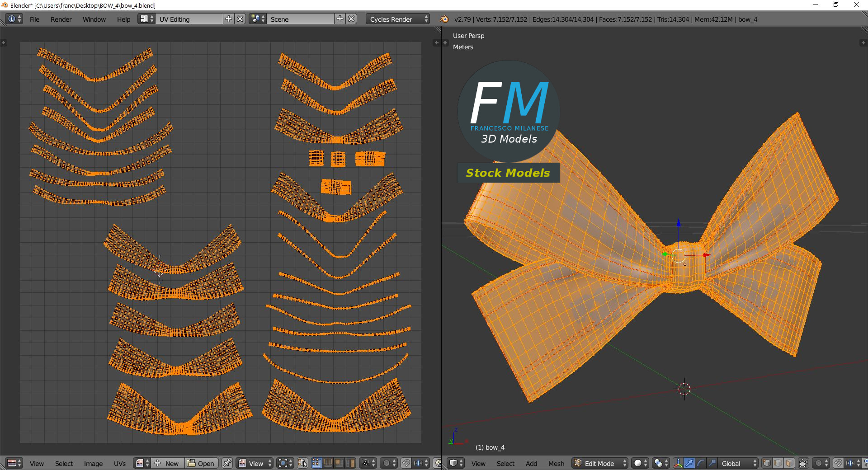The width and height of the screenshot is (868, 470).
Task: Toggle the 3D manipulator widget visibility
Action: [678, 463]
